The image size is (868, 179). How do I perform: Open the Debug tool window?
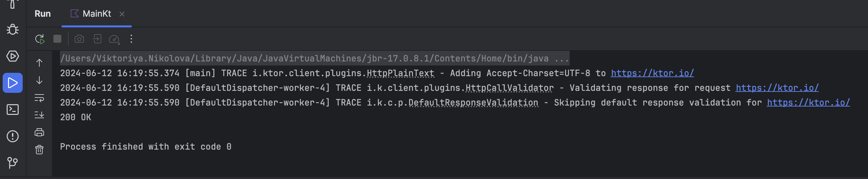pos(13,29)
